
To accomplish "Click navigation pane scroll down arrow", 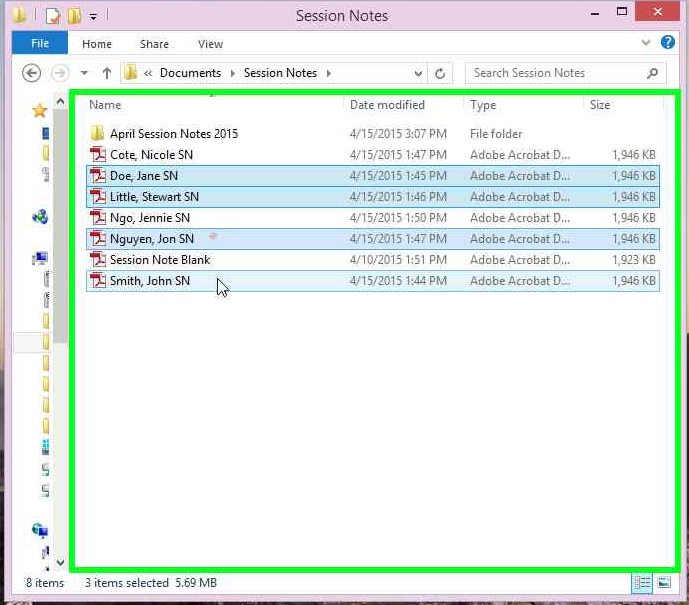I will (x=60, y=562).
